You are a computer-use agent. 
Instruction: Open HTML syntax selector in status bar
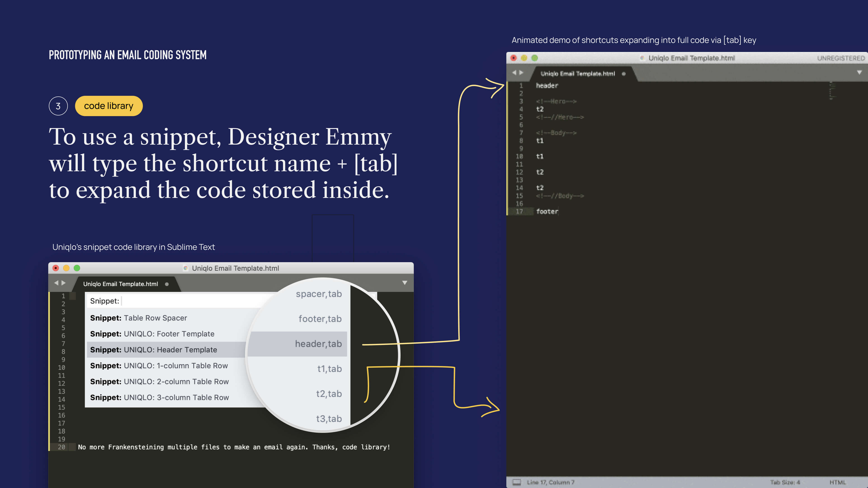click(838, 482)
